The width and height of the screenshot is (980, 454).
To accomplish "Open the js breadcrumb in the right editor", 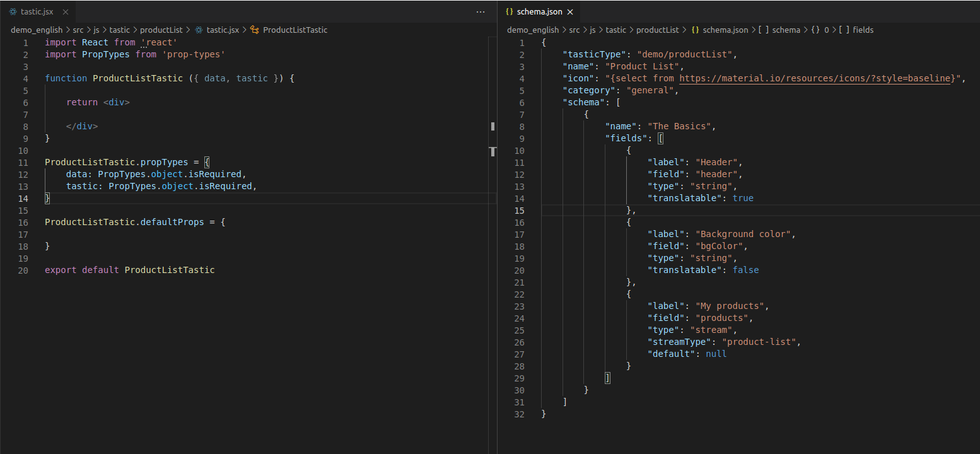I will [x=593, y=30].
